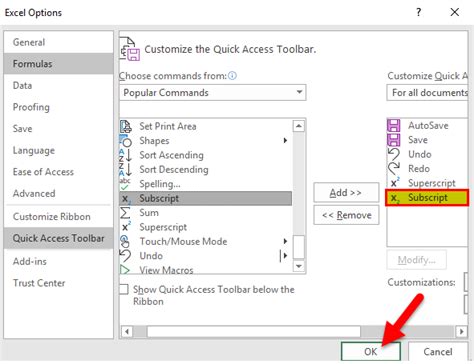Open the Popular Commands dropdown
Viewport: 474px width, 364px height.
coord(213,92)
